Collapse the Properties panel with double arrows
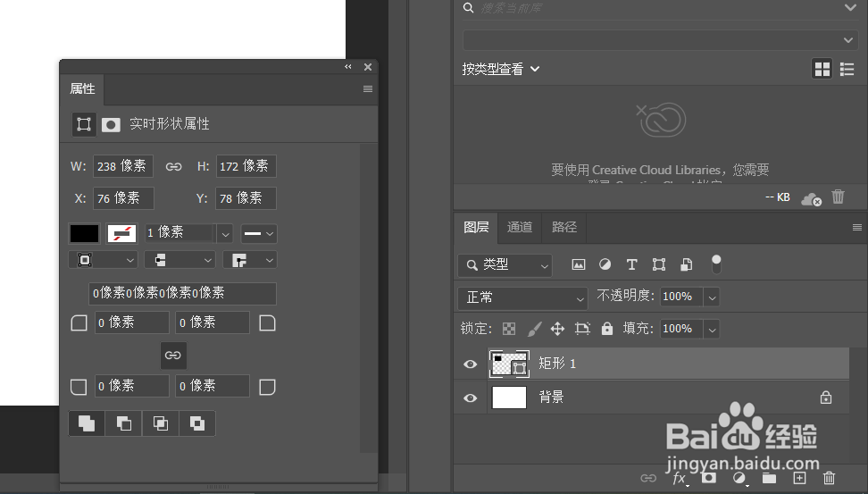Image resolution: width=868 pixels, height=494 pixels. tap(348, 66)
